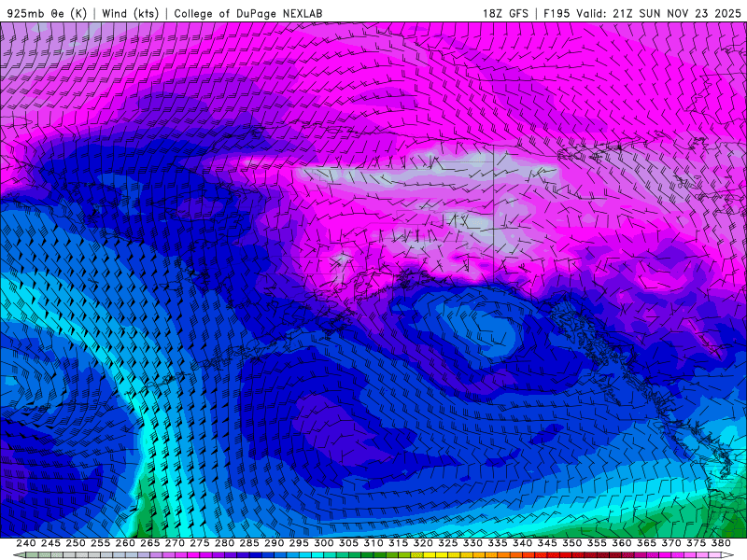Click the 265 value on the color scale

click(150, 543)
